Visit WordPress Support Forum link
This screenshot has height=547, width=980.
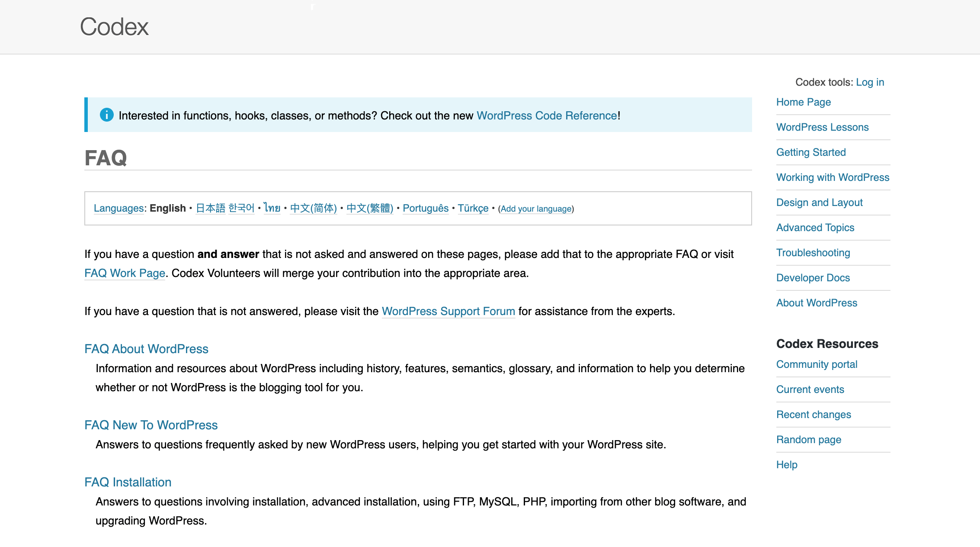point(448,311)
